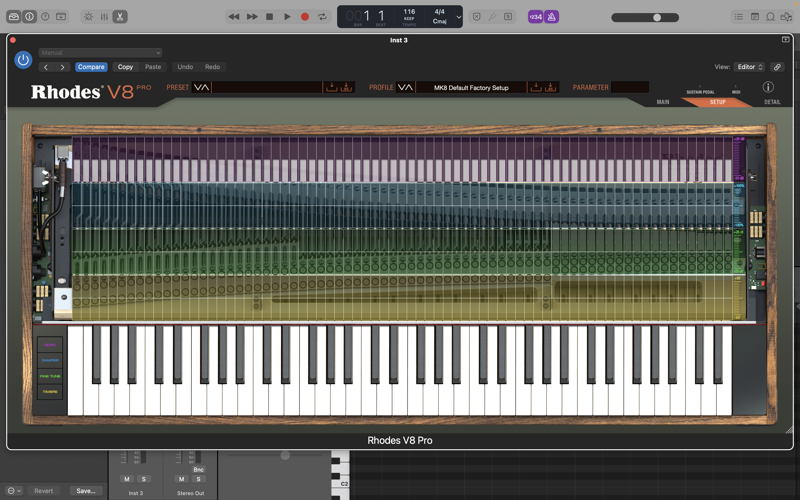Click the Bnc bounce button
The height and width of the screenshot is (500, 800).
tap(198, 469)
